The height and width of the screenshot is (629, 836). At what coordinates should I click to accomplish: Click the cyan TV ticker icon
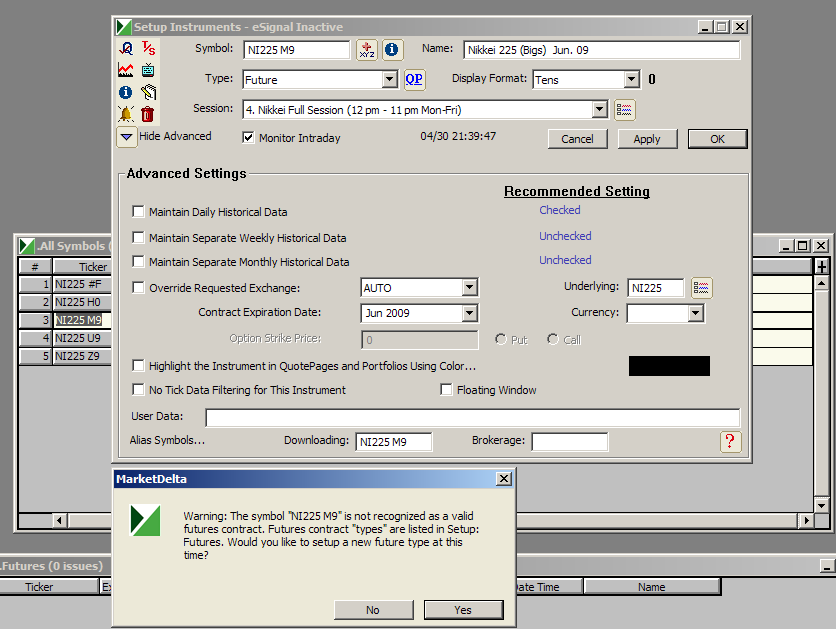pyautogui.click(x=148, y=70)
